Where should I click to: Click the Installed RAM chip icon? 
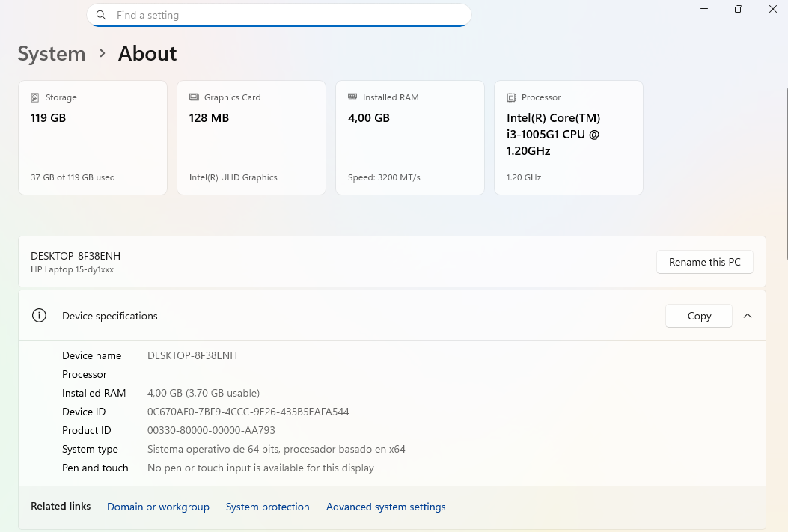coord(352,97)
